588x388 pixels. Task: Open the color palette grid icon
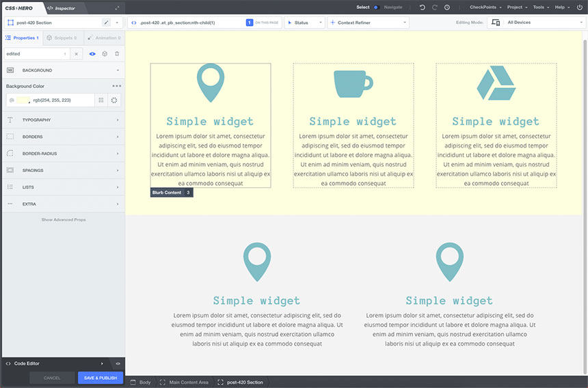pos(101,100)
